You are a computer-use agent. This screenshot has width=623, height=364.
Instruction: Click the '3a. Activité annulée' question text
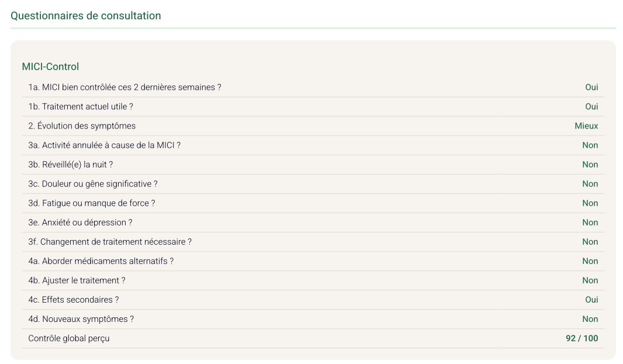(x=104, y=145)
